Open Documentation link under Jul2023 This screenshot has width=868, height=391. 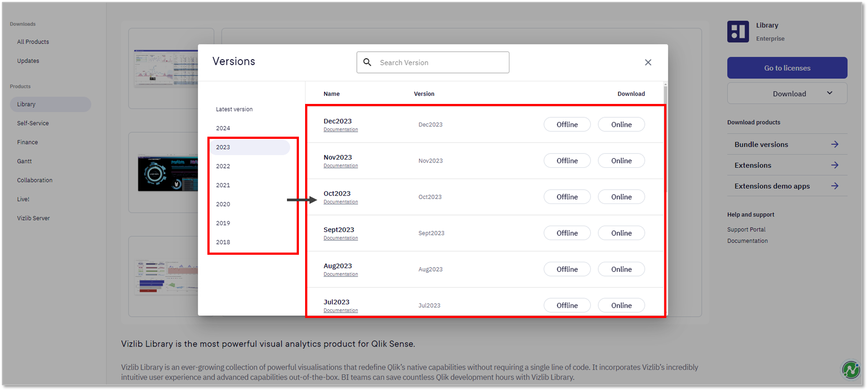coord(340,310)
